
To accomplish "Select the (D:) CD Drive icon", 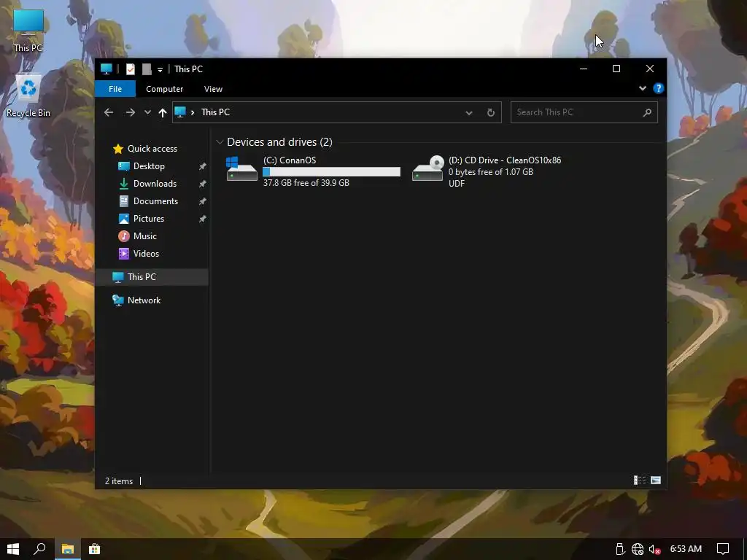I will [x=427, y=168].
